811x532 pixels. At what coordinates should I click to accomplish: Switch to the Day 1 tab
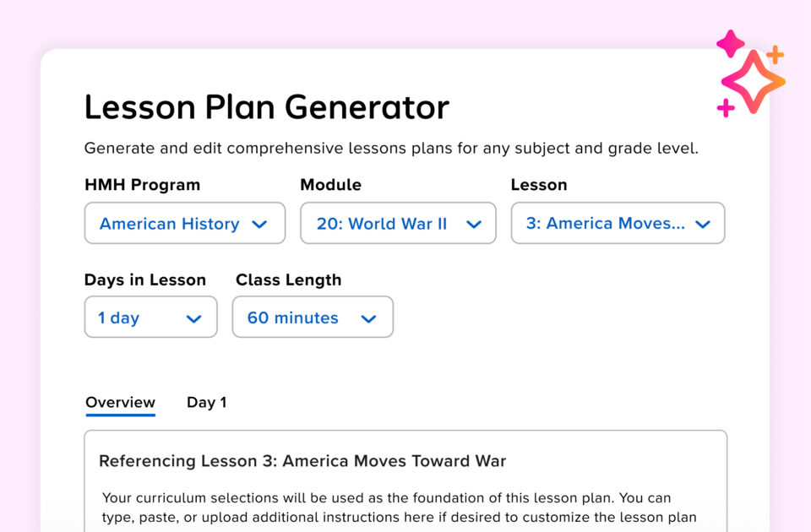pyautogui.click(x=206, y=402)
